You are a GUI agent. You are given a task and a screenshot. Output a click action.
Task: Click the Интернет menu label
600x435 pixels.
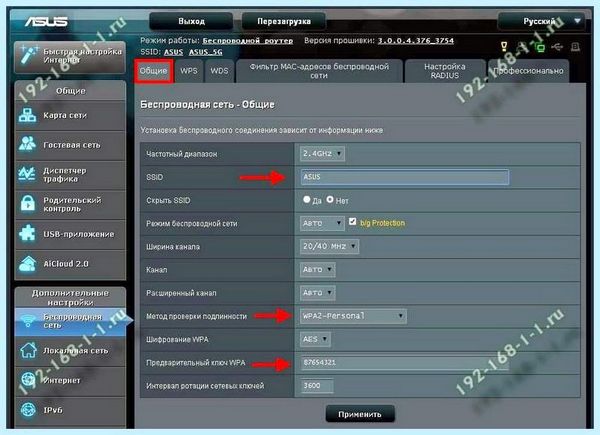point(62,380)
